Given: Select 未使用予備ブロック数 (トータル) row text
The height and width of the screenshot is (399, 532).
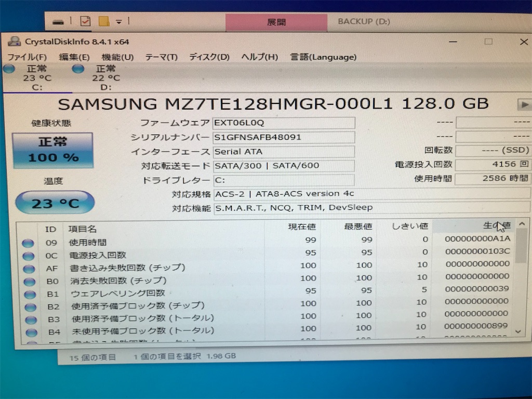Looking at the screenshot, I should click(x=143, y=331).
